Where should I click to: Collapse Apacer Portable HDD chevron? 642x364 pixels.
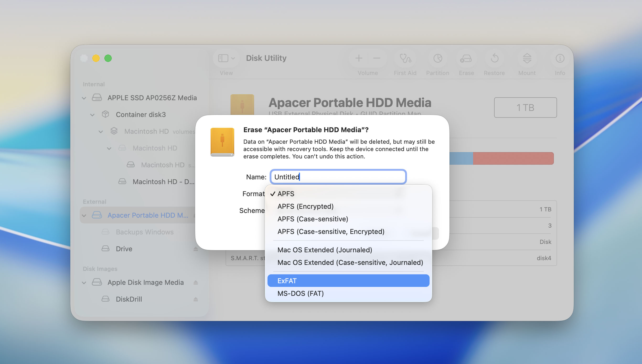84,216
